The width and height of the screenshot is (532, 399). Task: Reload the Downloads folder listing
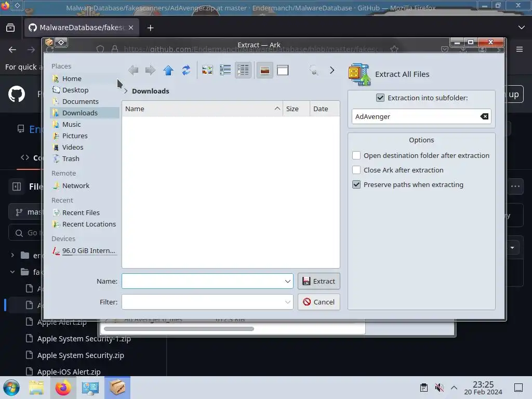186,70
